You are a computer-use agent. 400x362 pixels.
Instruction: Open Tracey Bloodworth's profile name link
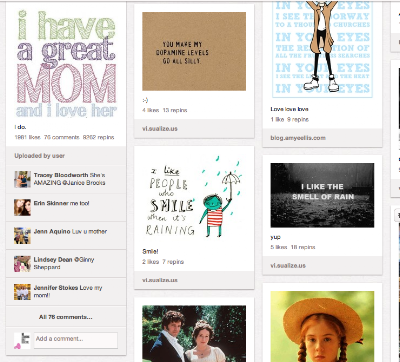[x=61, y=175]
